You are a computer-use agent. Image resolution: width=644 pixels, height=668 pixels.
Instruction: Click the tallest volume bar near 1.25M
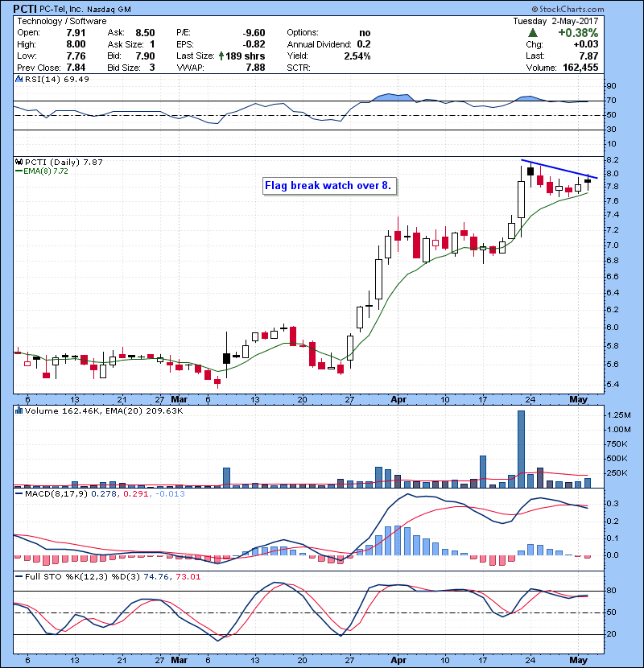click(521, 449)
